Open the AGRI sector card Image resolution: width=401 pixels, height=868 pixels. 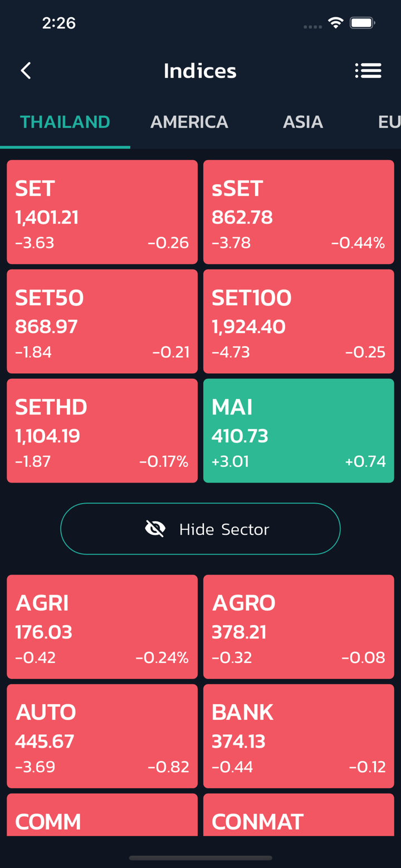(x=102, y=627)
